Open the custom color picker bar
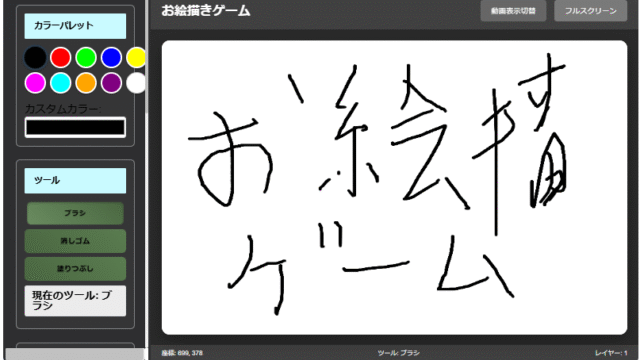Screen dimensions: 640x360 tap(75, 127)
